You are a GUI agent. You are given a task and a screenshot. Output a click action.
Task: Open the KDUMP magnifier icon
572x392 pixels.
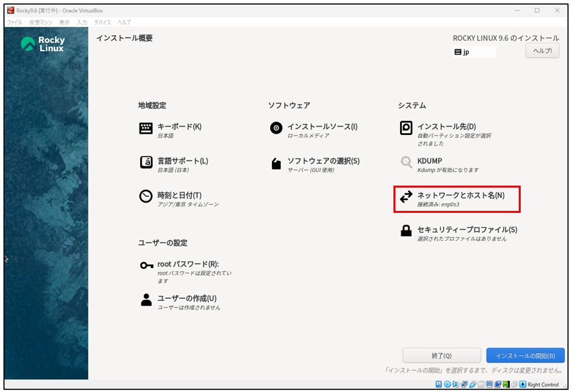(406, 162)
